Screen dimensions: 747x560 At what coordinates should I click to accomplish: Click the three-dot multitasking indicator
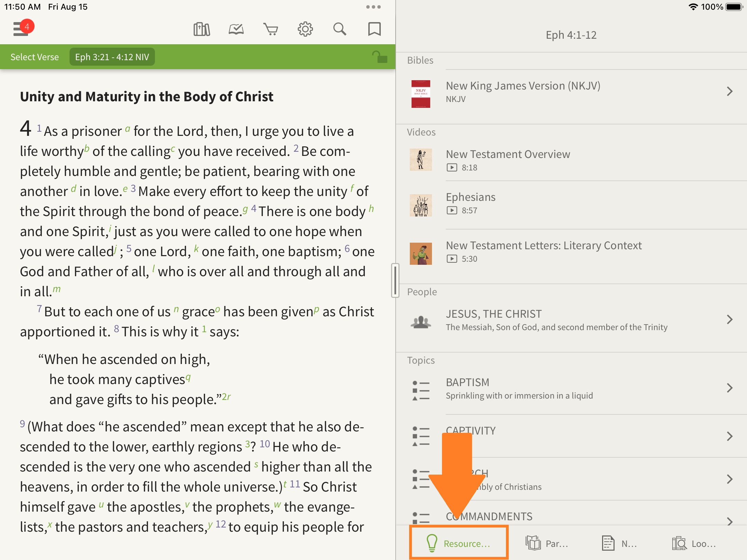[x=373, y=7]
